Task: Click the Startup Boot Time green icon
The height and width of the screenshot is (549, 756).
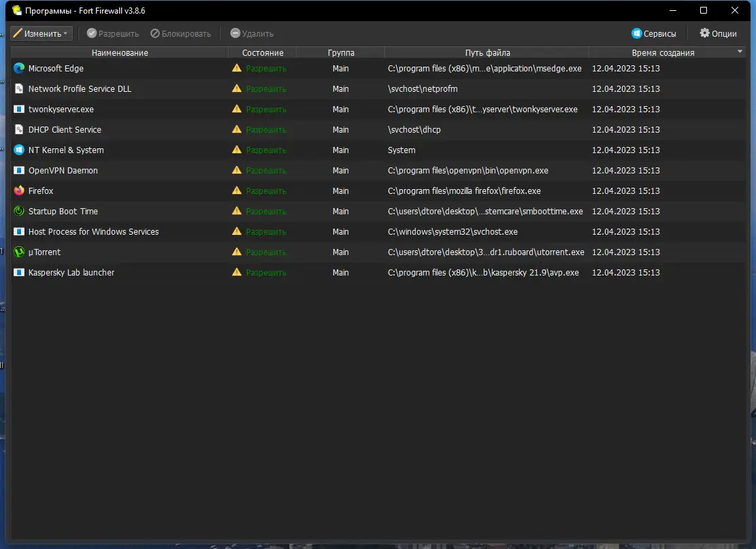Action: [19, 211]
